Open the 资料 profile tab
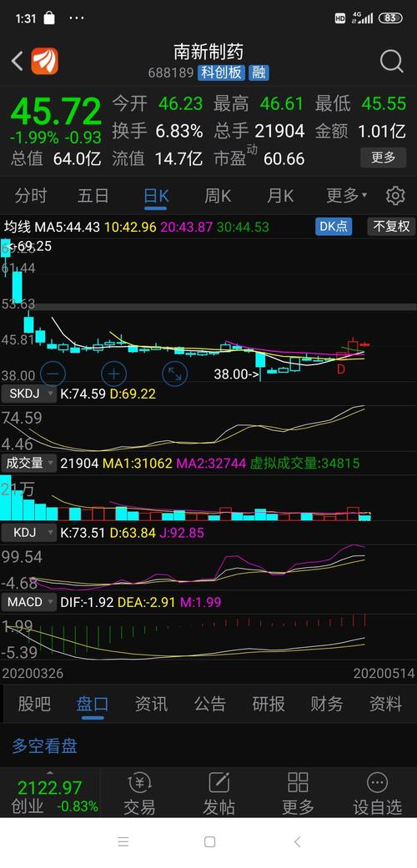Screen dimensions: 417x868 click(x=385, y=704)
